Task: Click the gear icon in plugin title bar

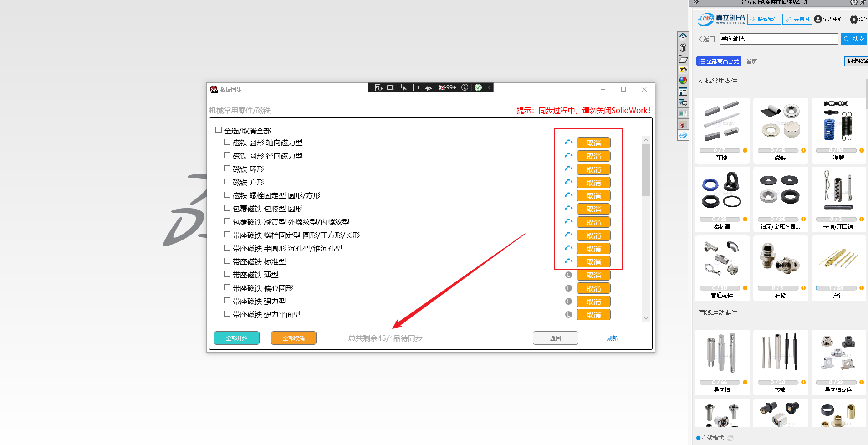Action: 853,3
